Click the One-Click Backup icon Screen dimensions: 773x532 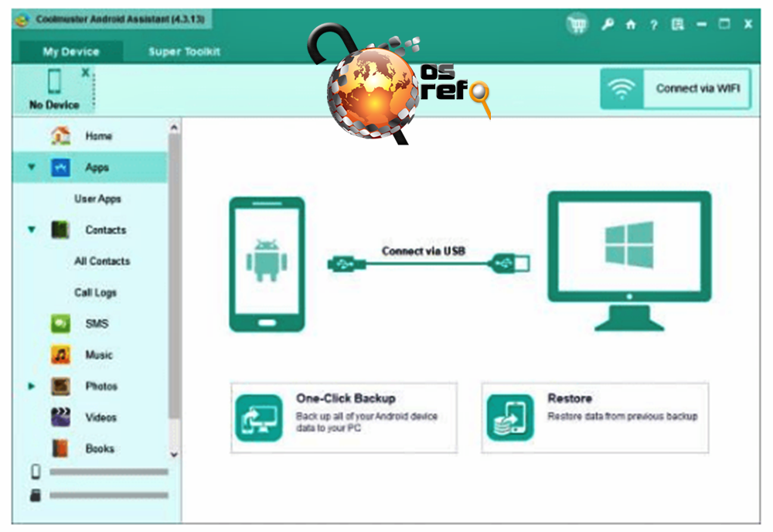(x=259, y=418)
